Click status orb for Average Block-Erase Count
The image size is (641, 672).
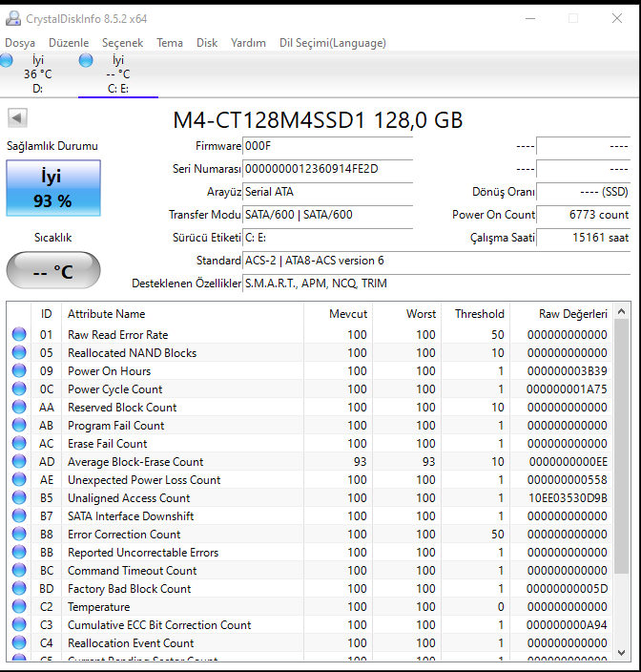tap(19, 462)
